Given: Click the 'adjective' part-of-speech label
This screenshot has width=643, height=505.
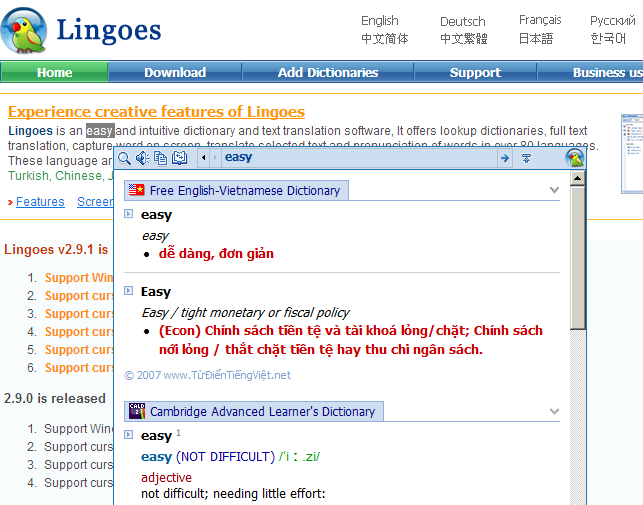Looking at the screenshot, I should coord(166,478).
